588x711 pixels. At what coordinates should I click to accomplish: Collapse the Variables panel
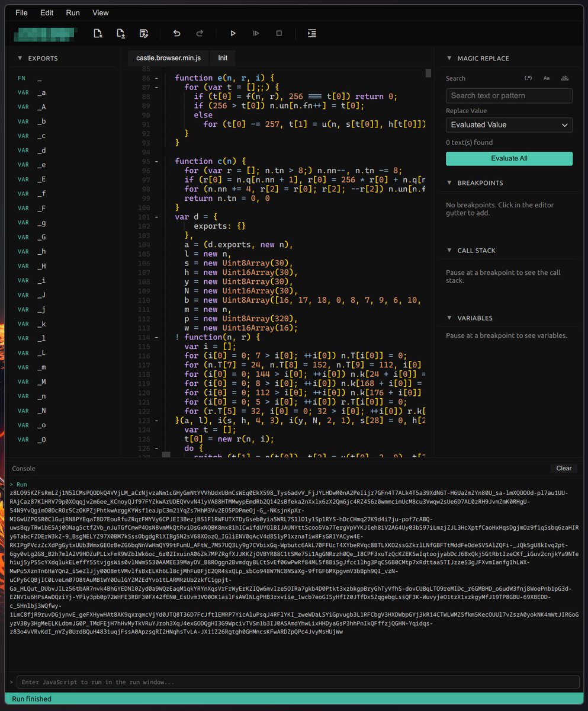tap(449, 318)
